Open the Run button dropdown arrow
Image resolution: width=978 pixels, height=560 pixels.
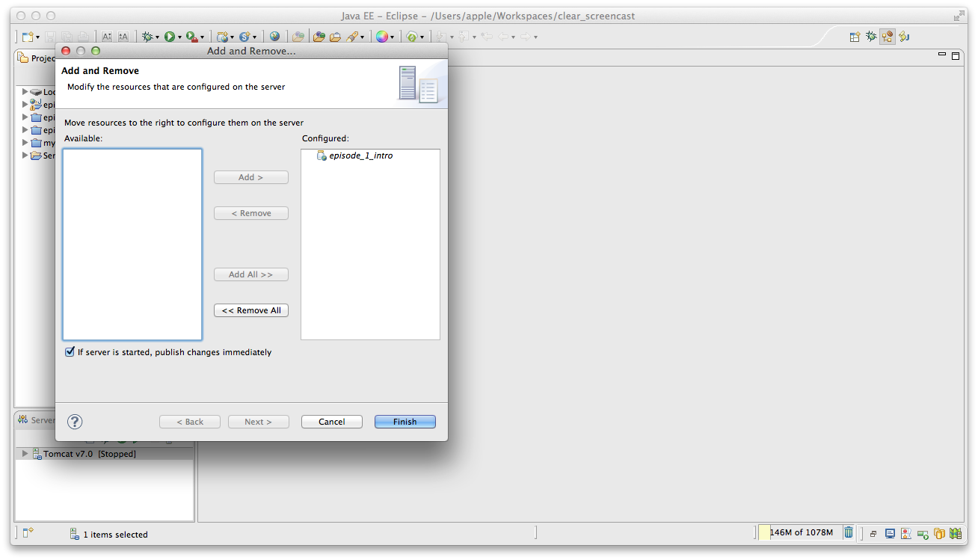click(180, 37)
